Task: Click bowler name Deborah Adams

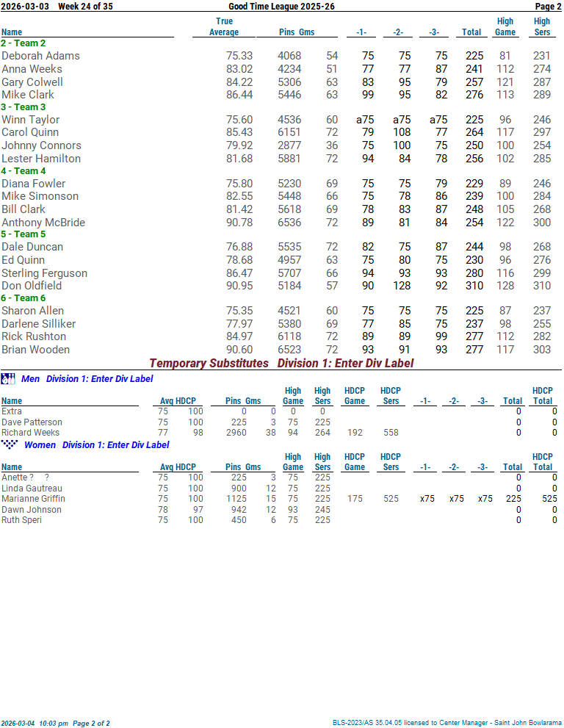Action: pyautogui.click(x=40, y=56)
